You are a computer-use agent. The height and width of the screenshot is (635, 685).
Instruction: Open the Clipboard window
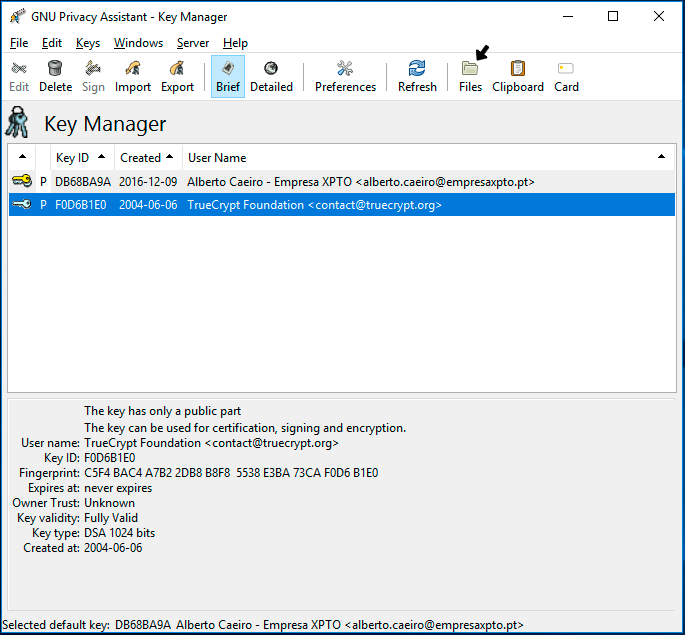[x=518, y=76]
